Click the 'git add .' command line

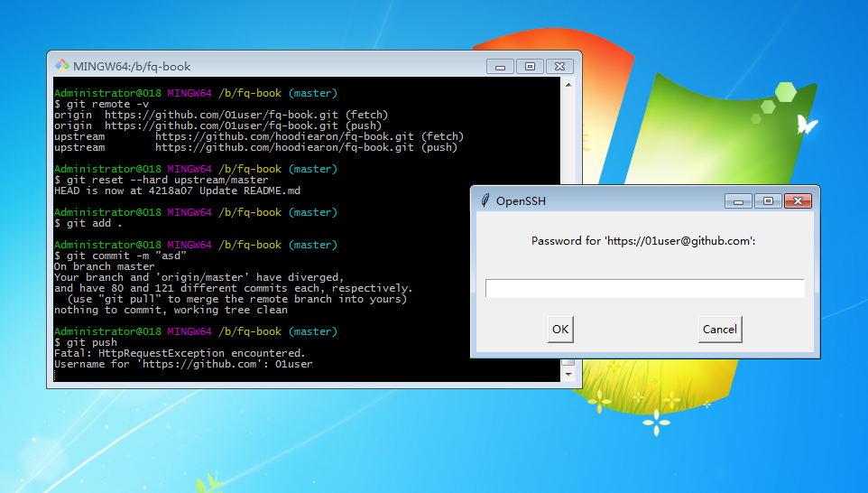tap(88, 223)
